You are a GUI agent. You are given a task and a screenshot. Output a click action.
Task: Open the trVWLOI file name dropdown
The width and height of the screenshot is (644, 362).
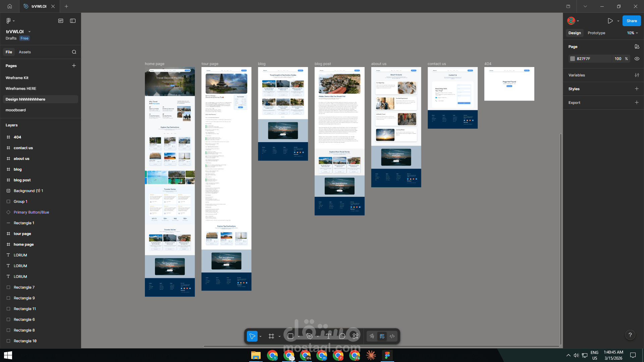(30, 32)
